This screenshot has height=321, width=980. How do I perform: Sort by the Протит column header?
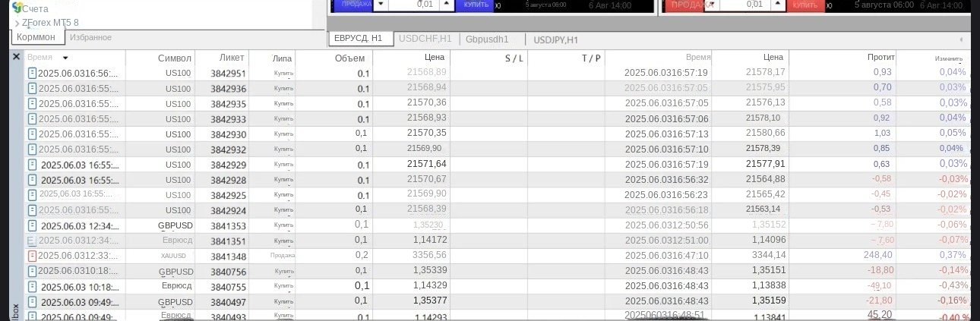point(880,58)
